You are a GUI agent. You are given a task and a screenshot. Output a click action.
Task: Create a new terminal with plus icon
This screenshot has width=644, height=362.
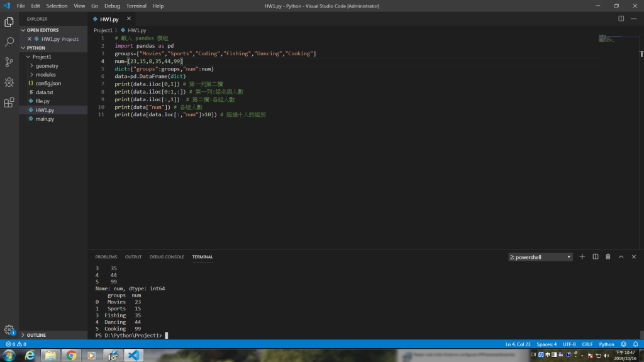[x=582, y=257]
